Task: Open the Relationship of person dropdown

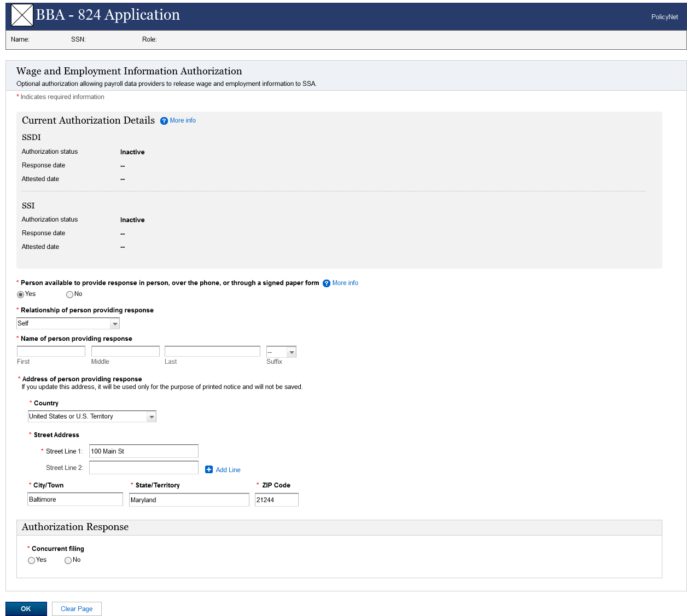Action: point(68,324)
